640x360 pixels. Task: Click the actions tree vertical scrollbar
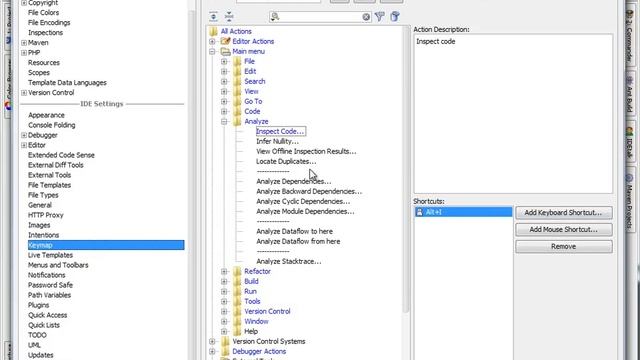406,169
